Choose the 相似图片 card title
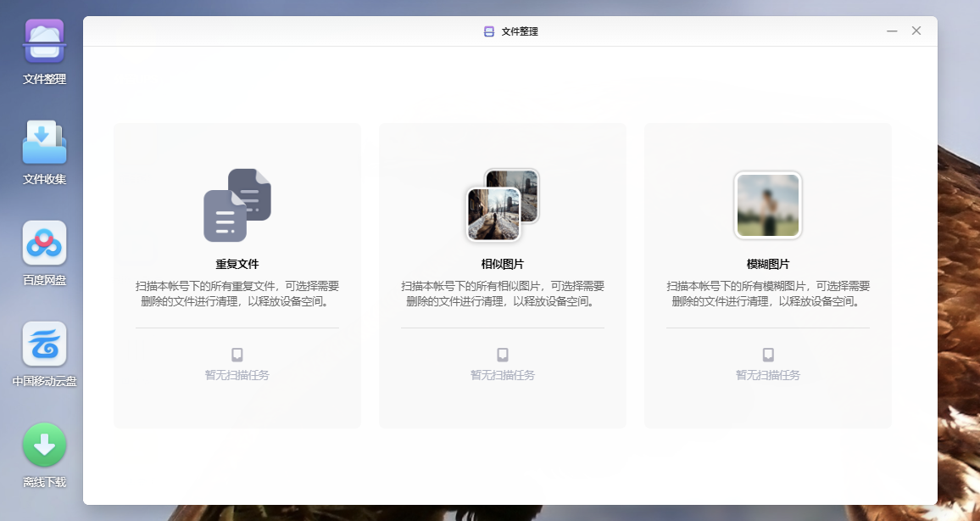This screenshot has height=521, width=980. pyautogui.click(x=503, y=264)
